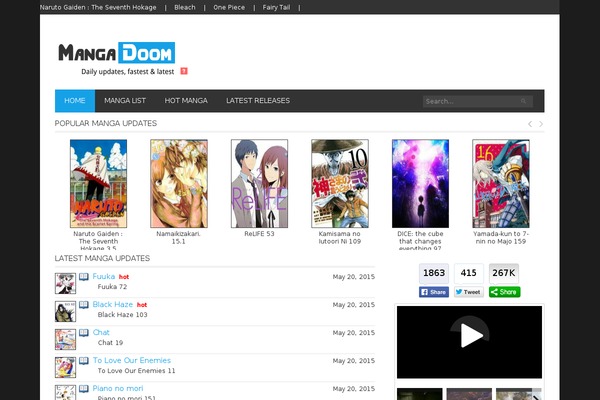Click the Latest Manga Updates heading
The width and height of the screenshot is (600, 400).
tap(102, 258)
